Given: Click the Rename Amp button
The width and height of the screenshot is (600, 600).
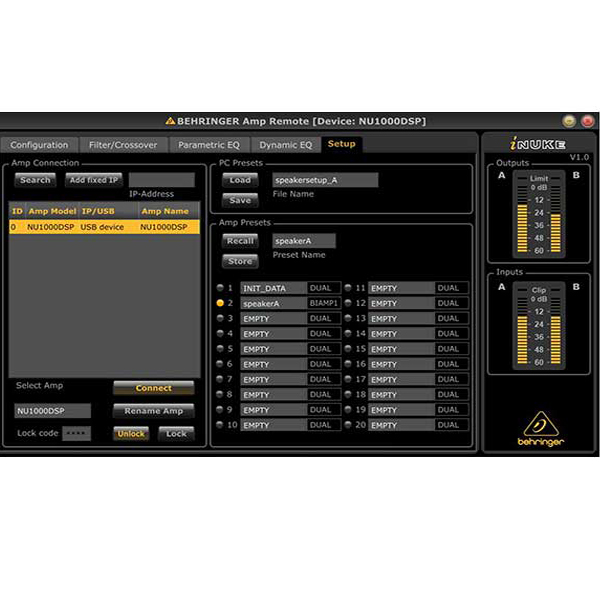Looking at the screenshot, I should pos(154,411).
